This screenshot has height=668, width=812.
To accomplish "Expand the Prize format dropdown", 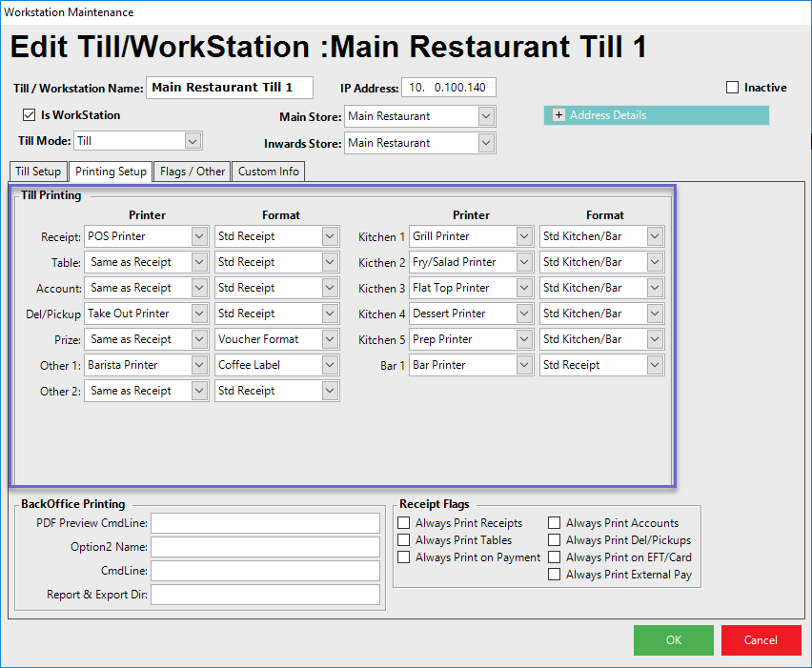I will (330, 339).
